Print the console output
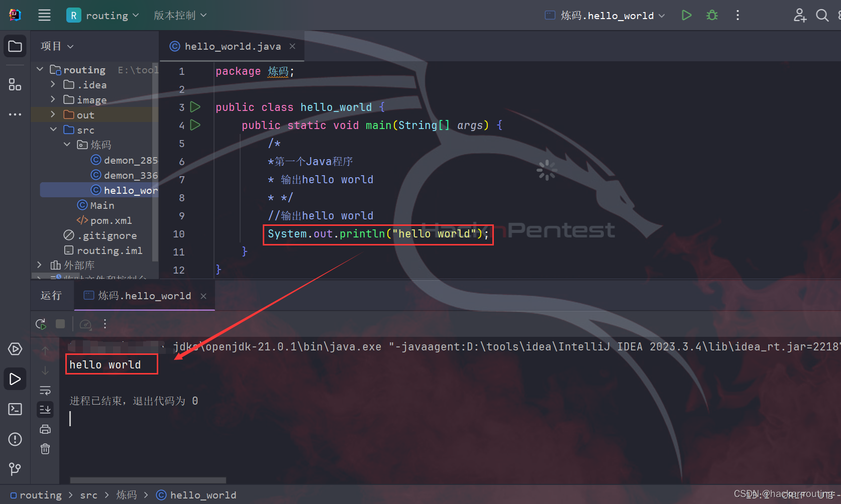The height and width of the screenshot is (504, 841). [x=45, y=429]
